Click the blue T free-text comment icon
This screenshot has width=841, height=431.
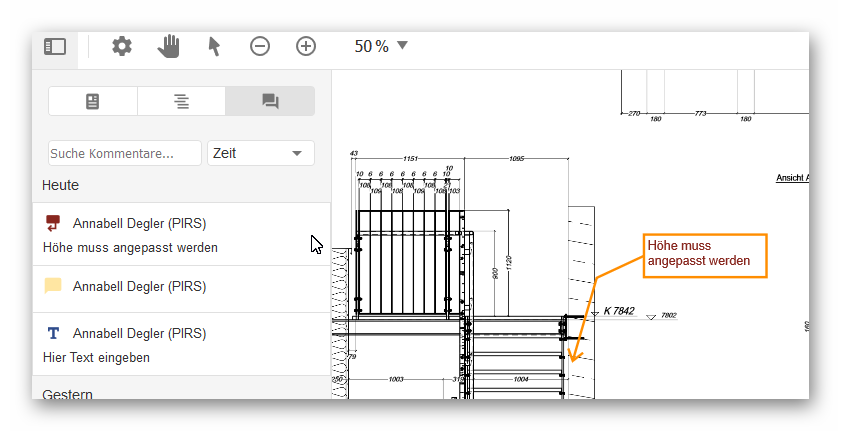click(x=54, y=333)
